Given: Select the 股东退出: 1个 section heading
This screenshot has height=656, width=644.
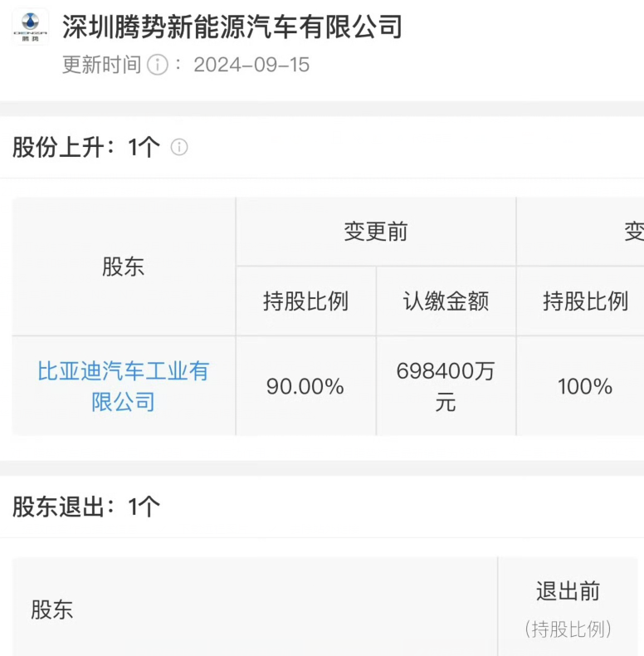Looking at the screenshot, I should (86, 507).
